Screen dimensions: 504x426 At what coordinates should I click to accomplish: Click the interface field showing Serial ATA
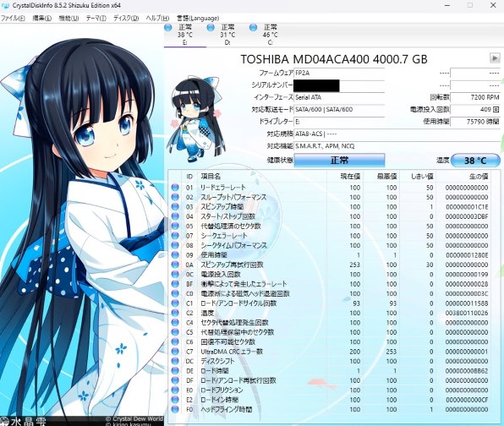339,97
